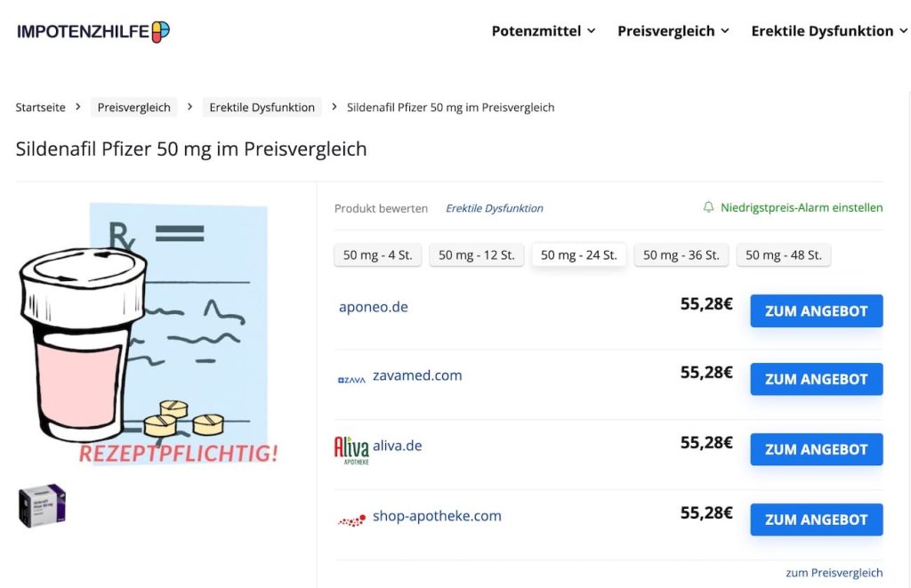Visit the aponeo.de offer link
The height and width of the screenshot is (588, 911).
[373, 306]
